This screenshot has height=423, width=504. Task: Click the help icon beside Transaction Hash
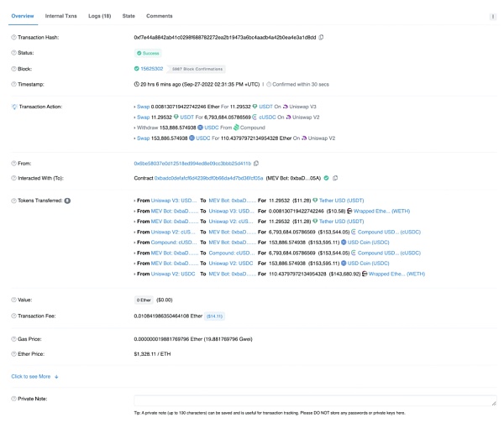pyautogui.click(x=13, y=38)
